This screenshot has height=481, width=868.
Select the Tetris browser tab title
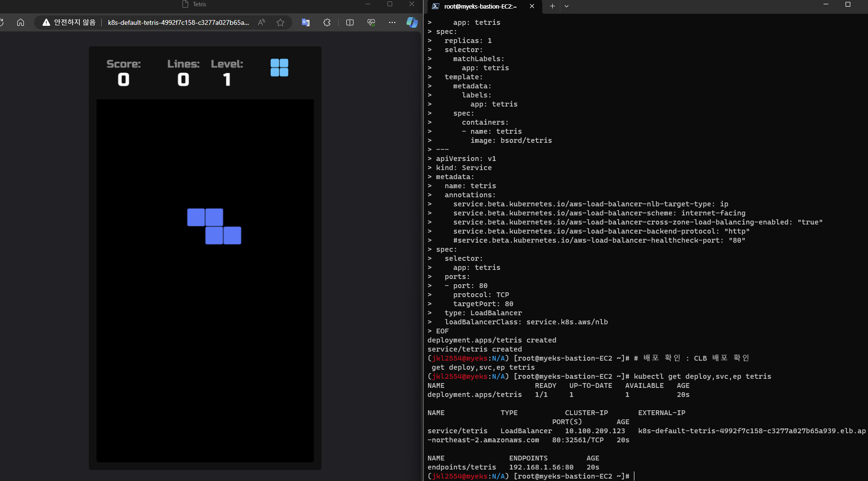(200, 4)
